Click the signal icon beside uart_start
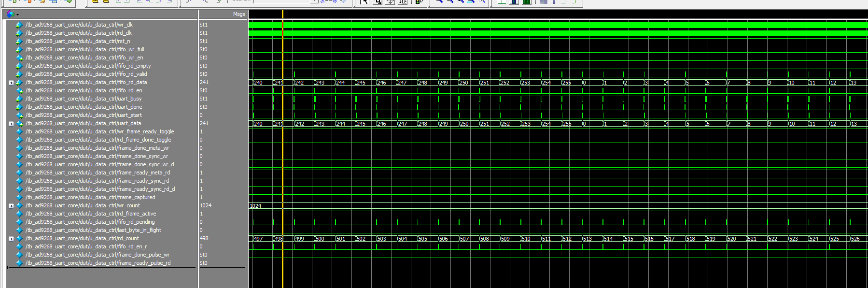The height and width of the screenshot is (288, 868). [19, 115]
